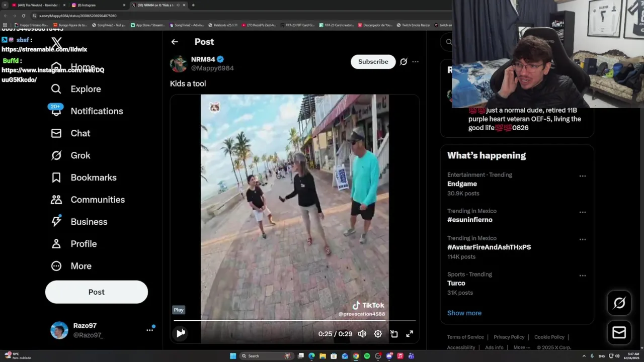Open video settings gear
Viewport: 644px width, 362px height.
[378, 334]
